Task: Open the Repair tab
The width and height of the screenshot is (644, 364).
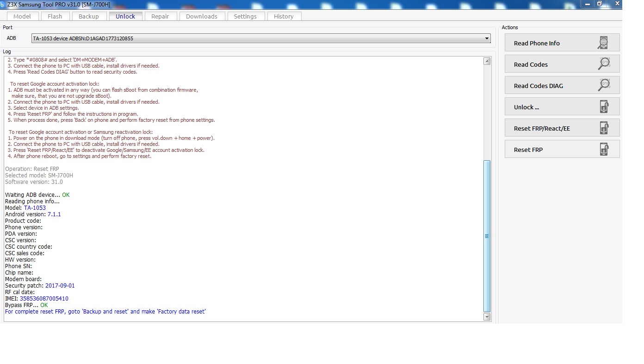Action: tap(160, 16)
